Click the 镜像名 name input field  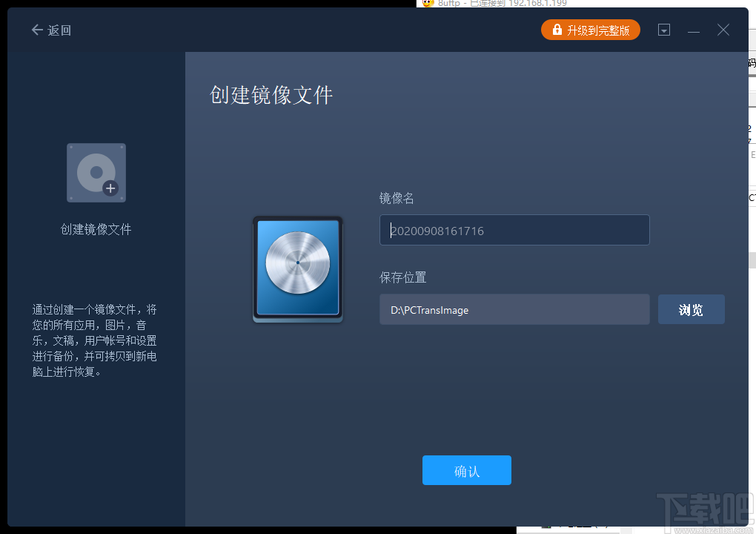pos(514,230)
